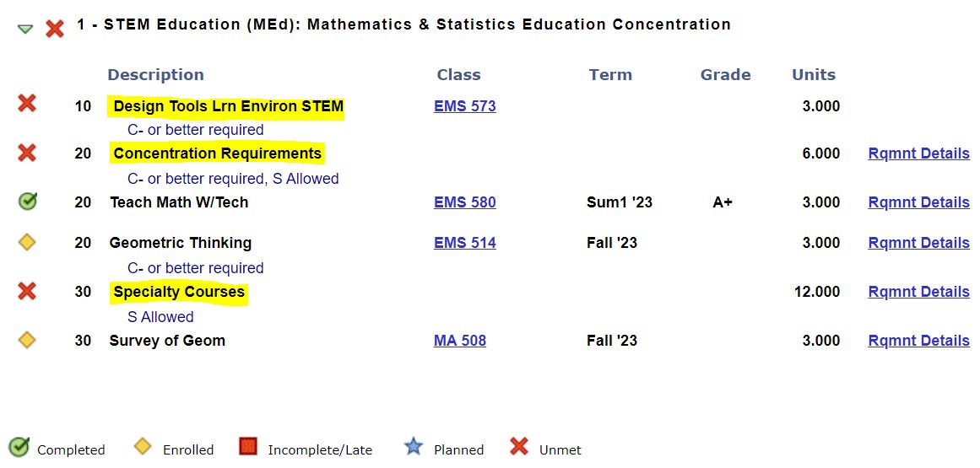Image resolution: width=980 pixels, height=468 pixels.
Task: View Rqmnt Details for Survey of Geom
Action: tap(918, 341)
